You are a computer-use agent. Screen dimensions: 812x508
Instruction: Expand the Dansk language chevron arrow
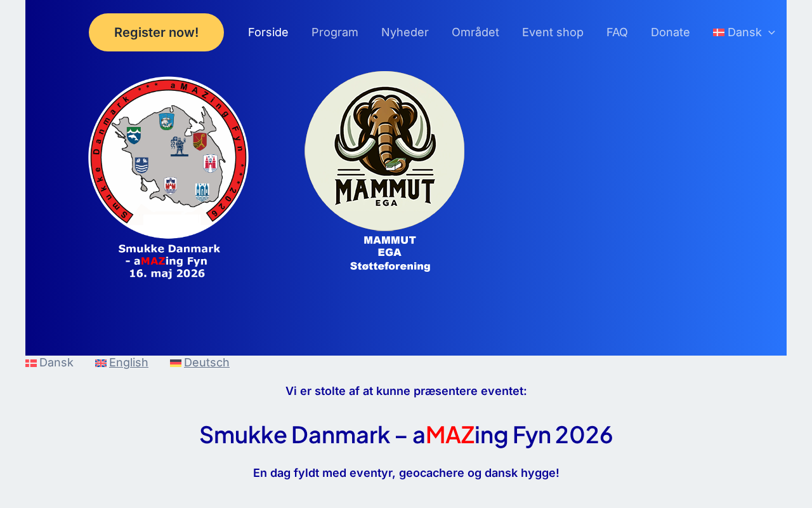point(771,32)
